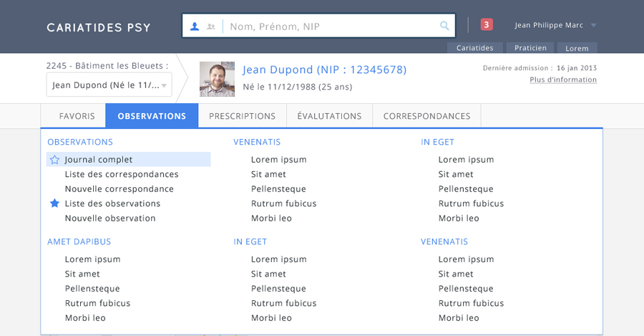The image size is (644, 336).
Task: Click the OBSERVATIONS section heading
Action: 80,142
